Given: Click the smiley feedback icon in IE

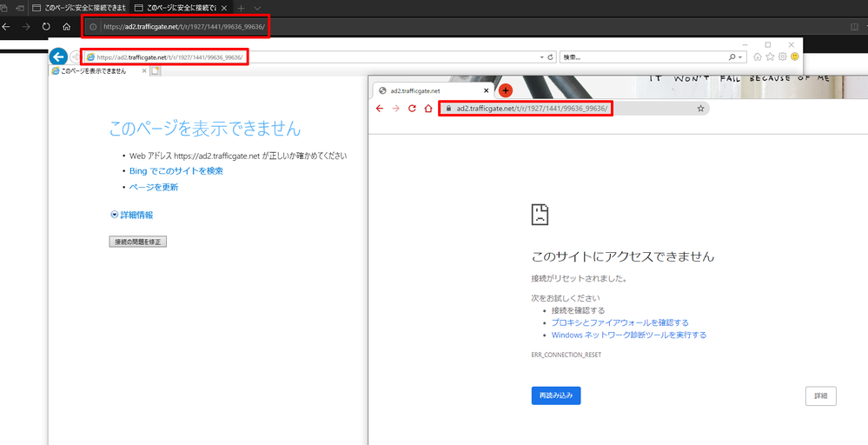Looking at the screenshot, I should coord(795,56).
